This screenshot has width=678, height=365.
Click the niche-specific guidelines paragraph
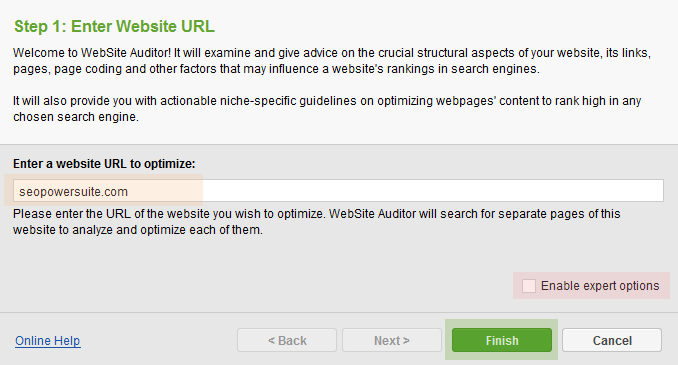[x=327, y=109]
